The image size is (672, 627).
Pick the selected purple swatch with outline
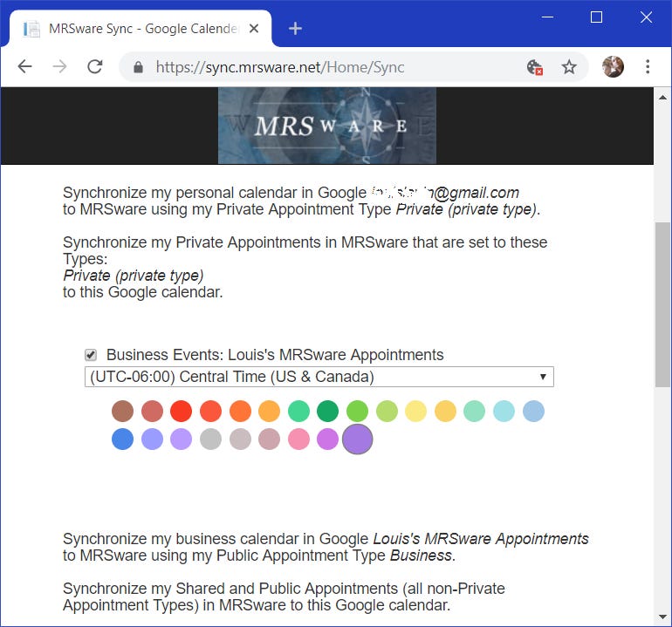358,439
